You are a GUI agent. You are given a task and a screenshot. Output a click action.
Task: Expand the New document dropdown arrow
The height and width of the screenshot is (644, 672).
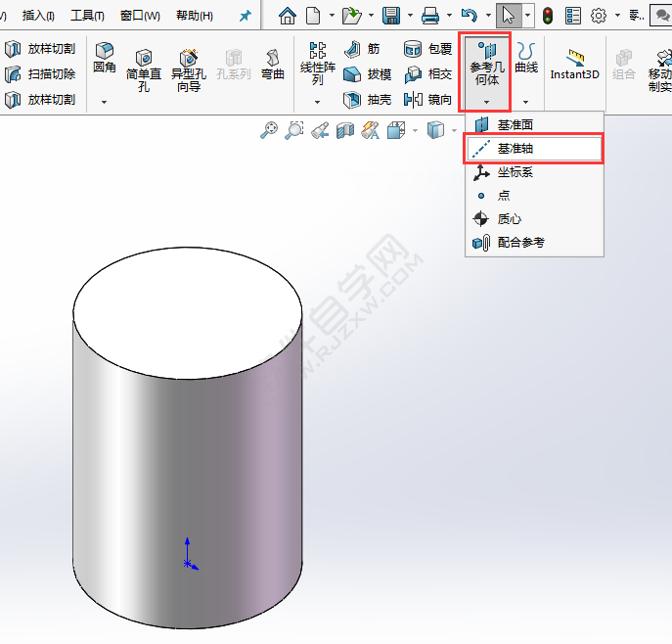click(x=332, y=16)
